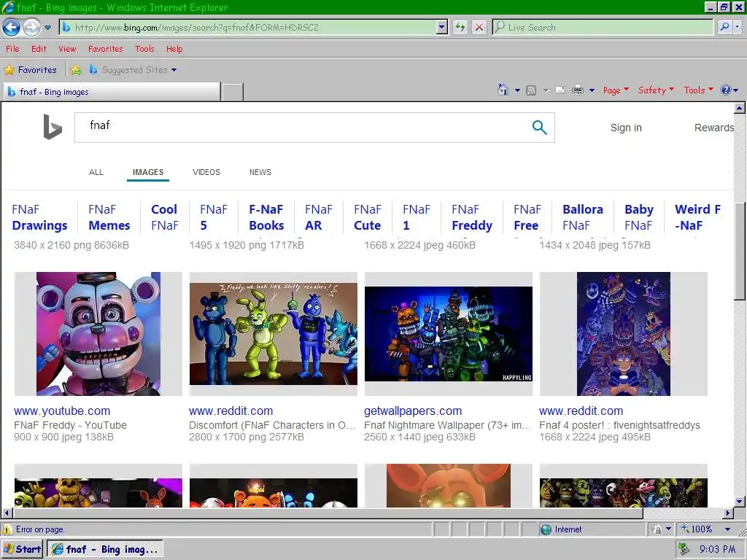747x560 pixels.
Task: Open the command bar Tools dropdown
Action: 698,90
